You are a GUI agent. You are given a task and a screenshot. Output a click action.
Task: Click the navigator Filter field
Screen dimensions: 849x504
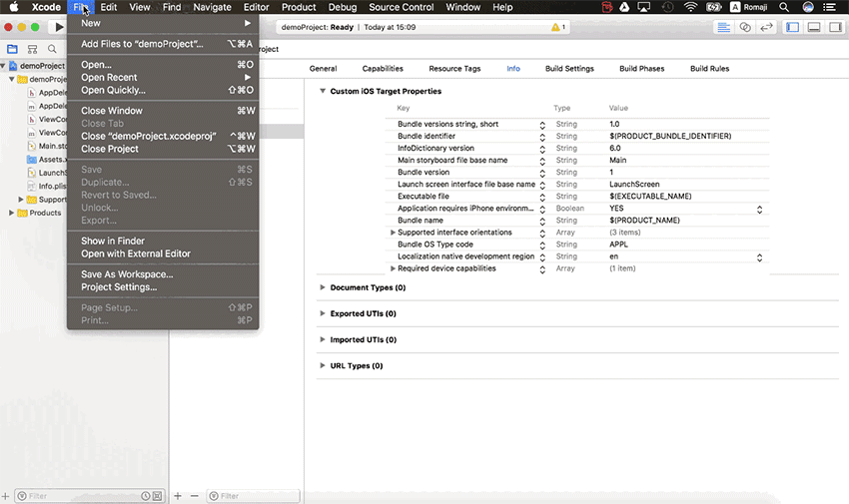pyautogui.click(x=89, y=496)
